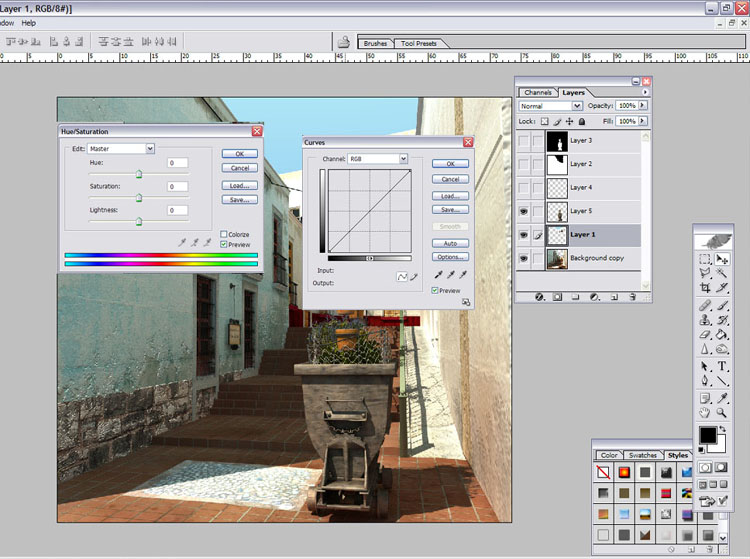The image size is (750, 559).
Task: Select the Move tool
Action: 721,259
